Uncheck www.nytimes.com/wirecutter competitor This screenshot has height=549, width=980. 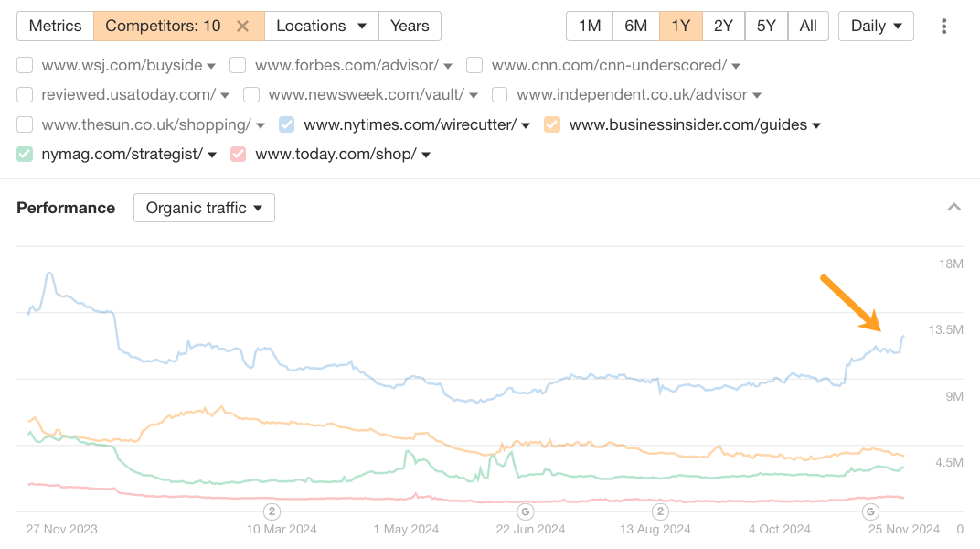pos(286,124)
